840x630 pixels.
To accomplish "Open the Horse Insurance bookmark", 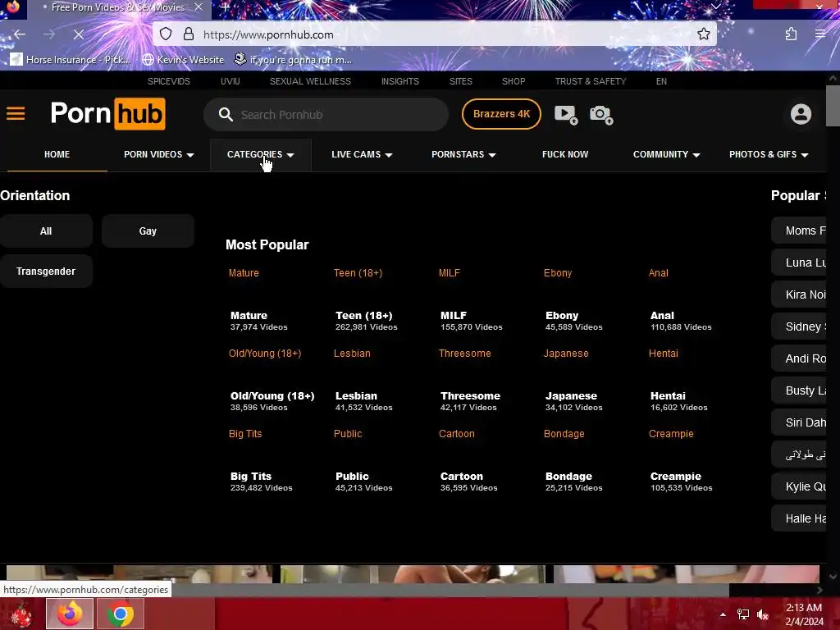I will point(71,59).
